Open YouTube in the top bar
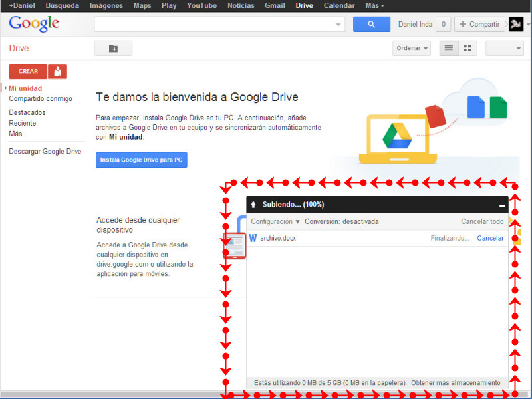This screenshot has height=399, width=532. (201, 6)
